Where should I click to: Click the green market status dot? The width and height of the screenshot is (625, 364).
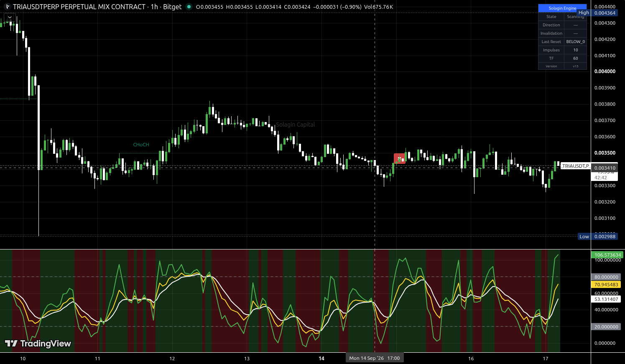pos(189,7)
